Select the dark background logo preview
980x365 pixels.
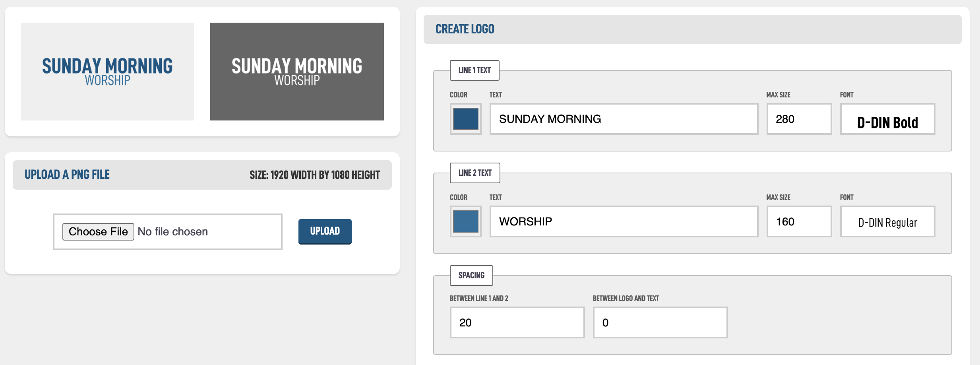(297, 72)
